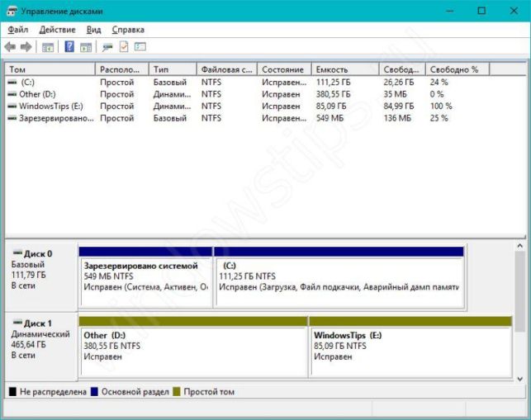
Task: Click drive icon next to Other (D:) row
Action: click(12, 94)
